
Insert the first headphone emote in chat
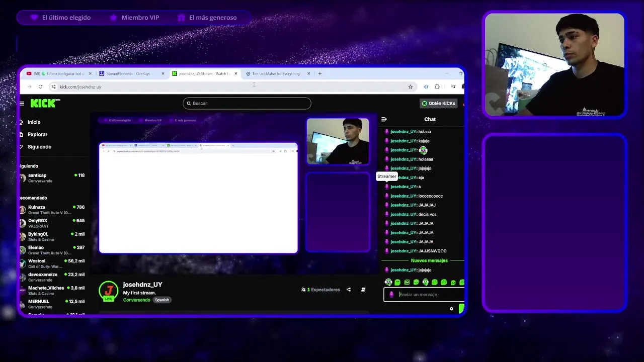pyautogui.click(x=388, y=282)
